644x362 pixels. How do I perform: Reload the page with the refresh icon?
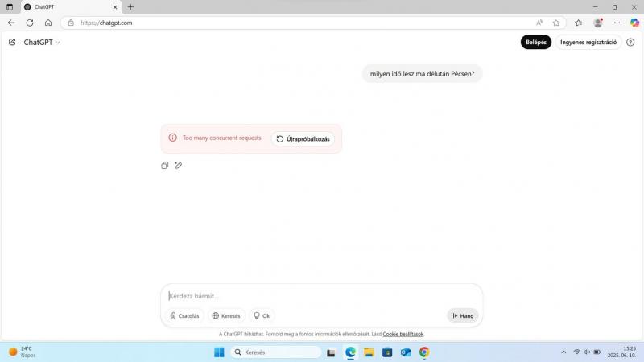30,23
